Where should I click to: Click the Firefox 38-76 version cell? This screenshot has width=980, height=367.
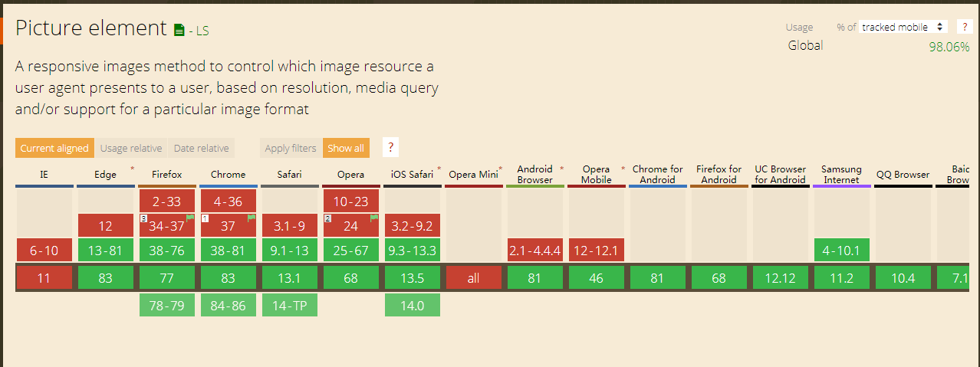coord(166,250)
